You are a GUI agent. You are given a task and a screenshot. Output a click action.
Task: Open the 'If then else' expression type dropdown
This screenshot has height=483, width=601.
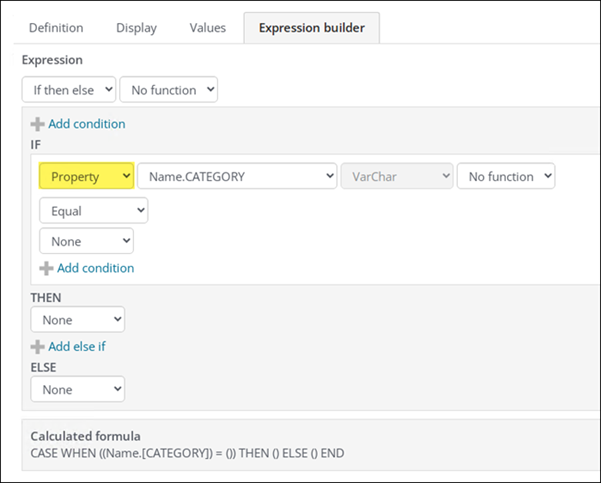[68, 90]
